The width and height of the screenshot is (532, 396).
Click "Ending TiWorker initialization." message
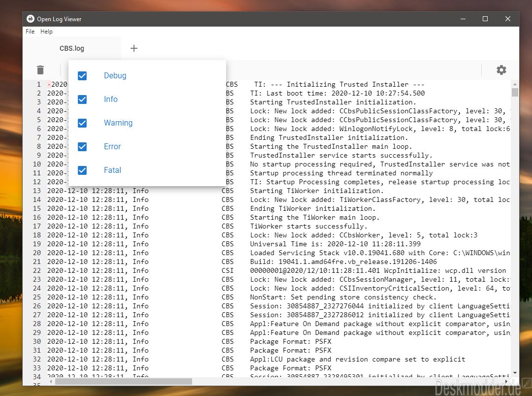313,208
